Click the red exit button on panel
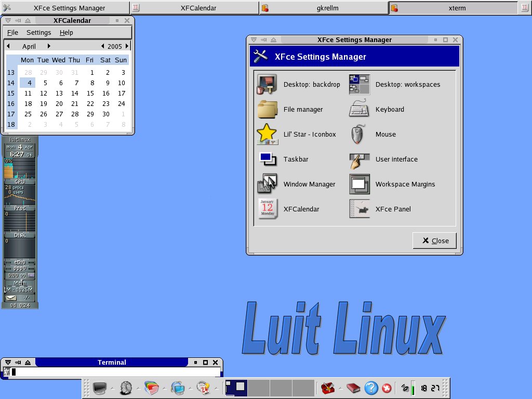 click(x=387, y=388)
